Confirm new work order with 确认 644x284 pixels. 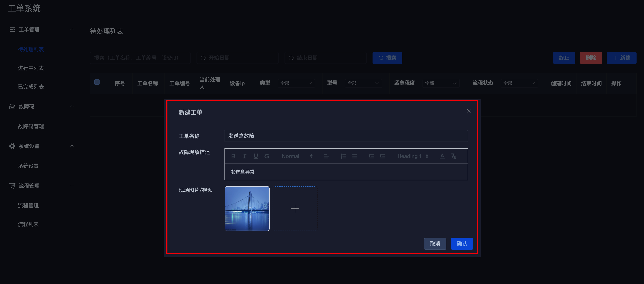pos(462,244)
